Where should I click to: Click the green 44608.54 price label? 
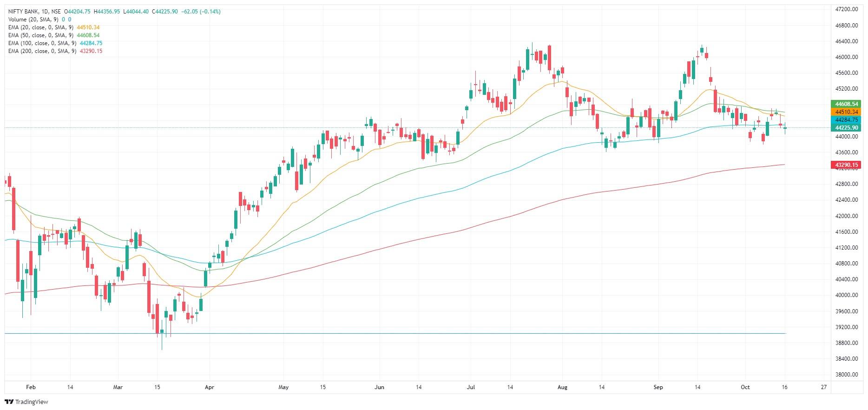(846, 104)
